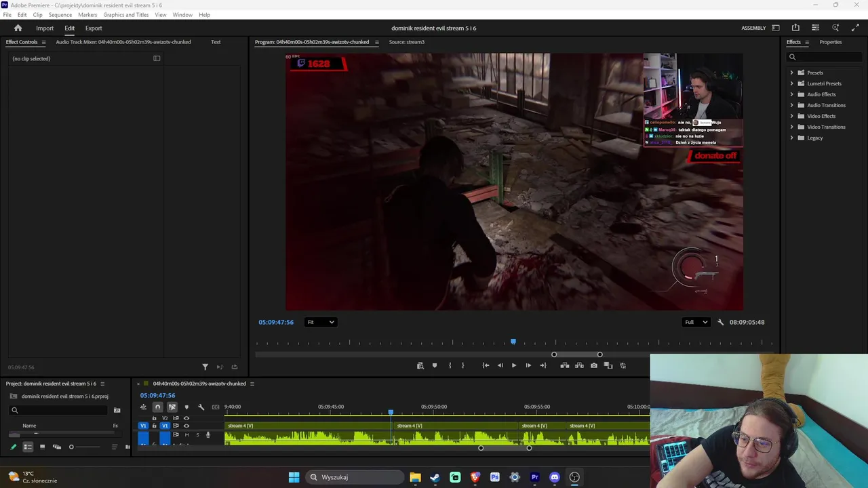868x488 pixels.
Task: Switch Project panel to icon view
Action: (42, 447)
